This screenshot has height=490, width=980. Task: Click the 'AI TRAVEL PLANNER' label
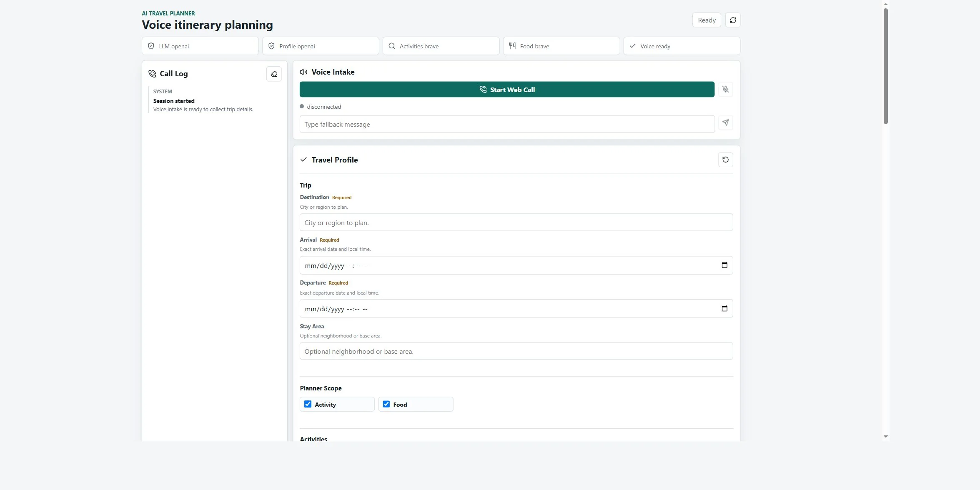pos(168,13)
